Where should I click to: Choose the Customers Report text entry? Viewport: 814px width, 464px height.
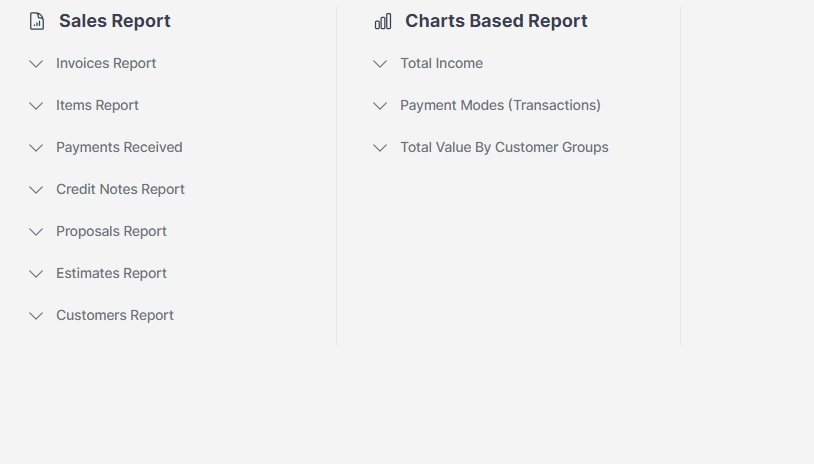[x=115, y=315]
